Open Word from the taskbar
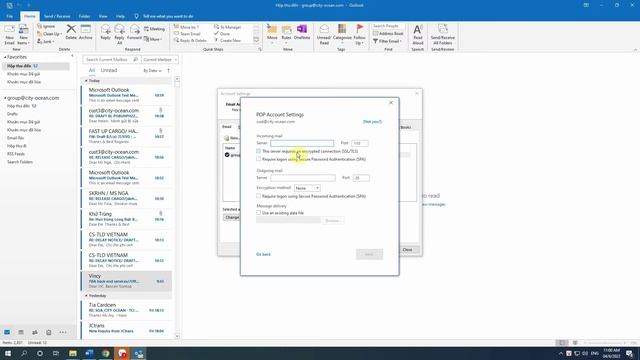 89,353
